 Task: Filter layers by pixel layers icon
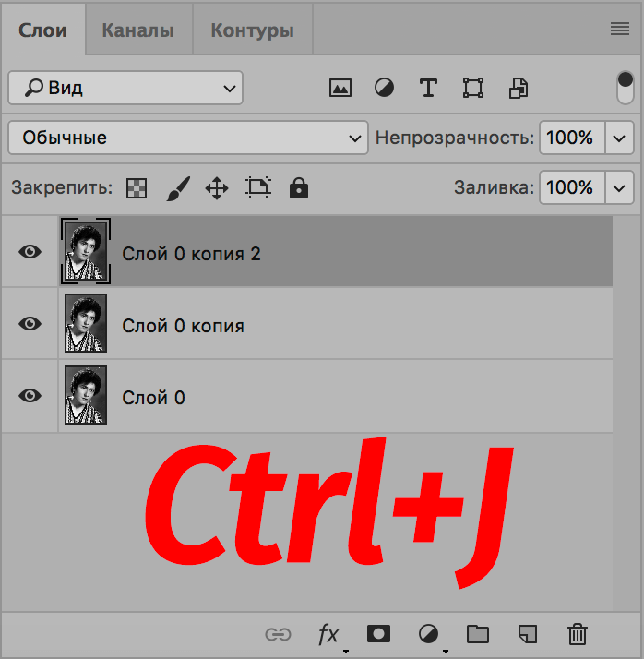(x=340, y=88)
